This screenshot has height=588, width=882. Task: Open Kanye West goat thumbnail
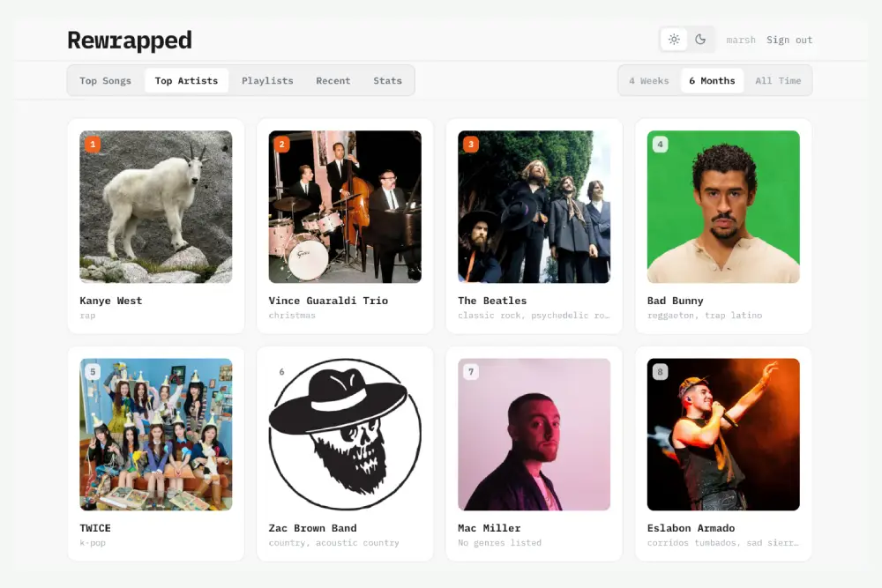pos(156,207)
